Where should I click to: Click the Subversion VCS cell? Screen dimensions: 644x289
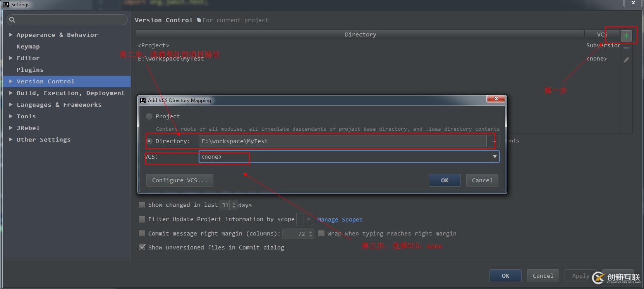603,45
